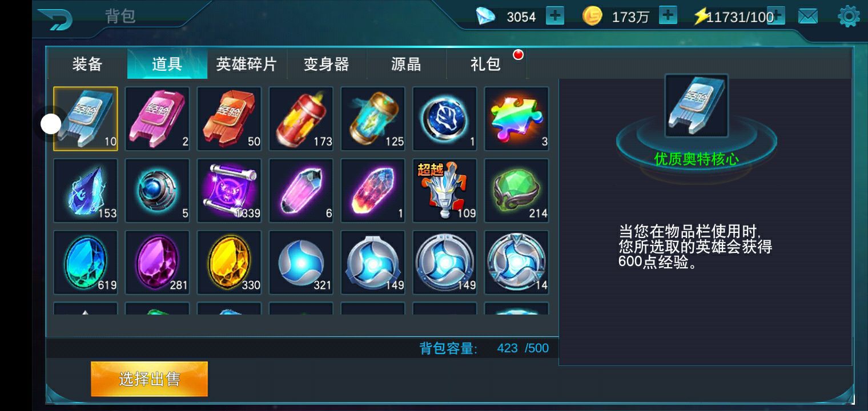Viewport: 868px width, 411px height.
Task: Select the blue lightning crystal with 153
Action: click(x=86, y=191)
